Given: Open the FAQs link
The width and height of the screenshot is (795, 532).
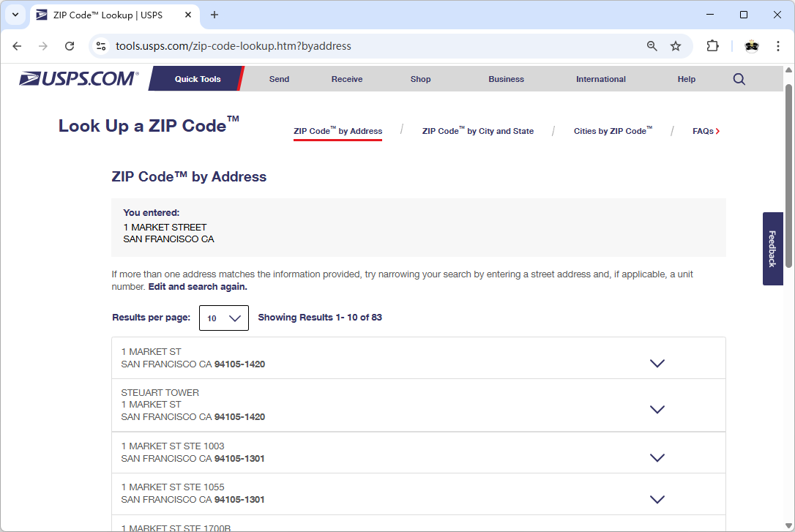Looking at the screenshot, I should point(706,131).
